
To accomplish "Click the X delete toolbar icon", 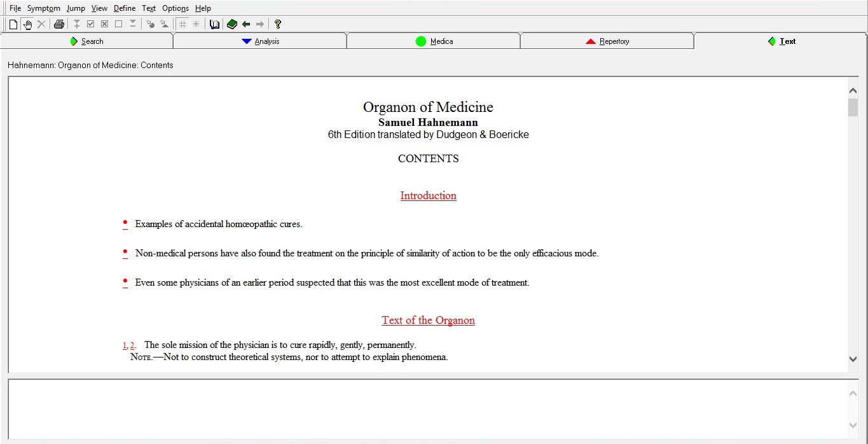I will (41, 24).
